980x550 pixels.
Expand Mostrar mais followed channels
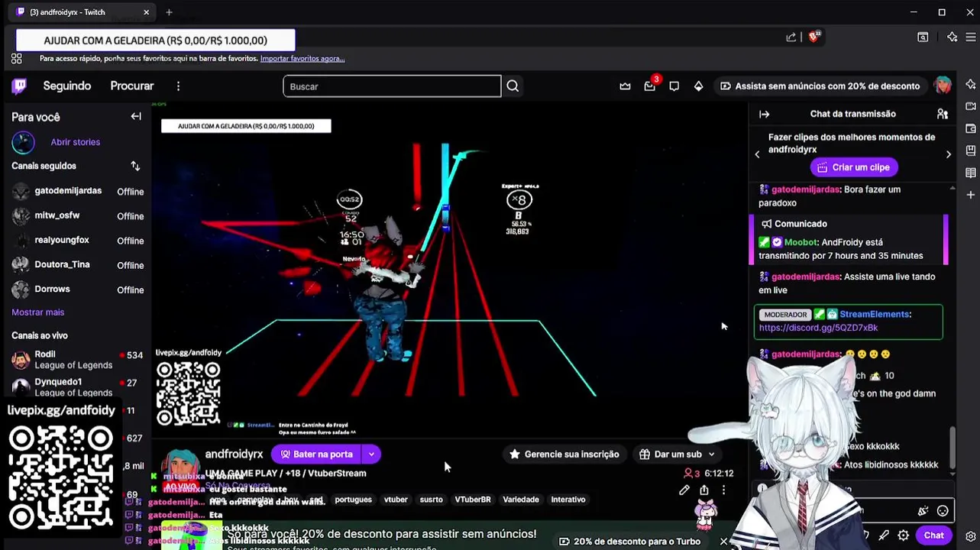coord(37,312)
